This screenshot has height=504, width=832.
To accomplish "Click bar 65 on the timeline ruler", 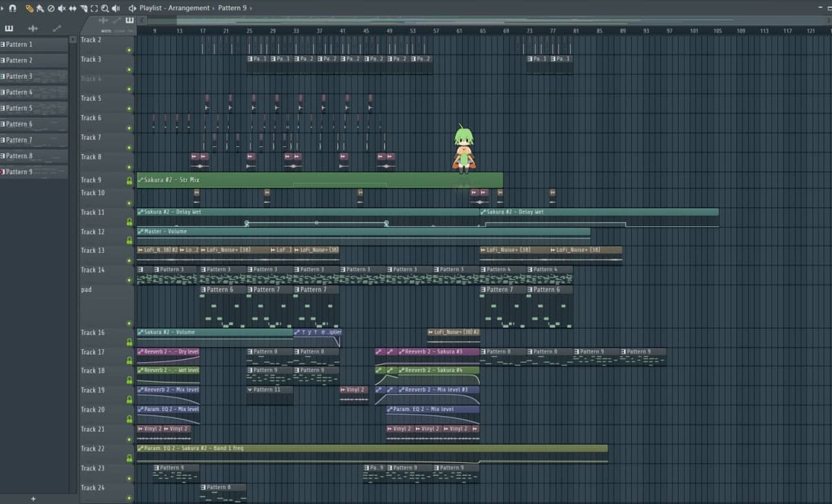I will [x=483, y=31].
